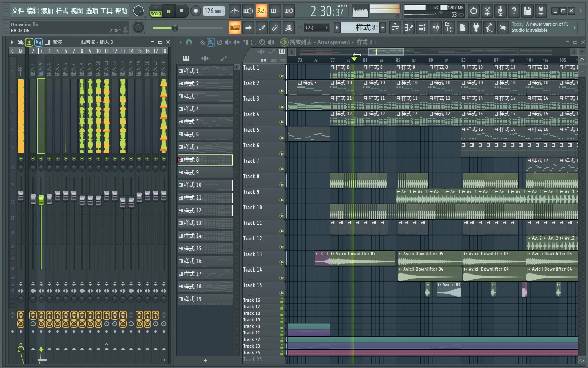
Task: Click plus button below pattern list
Action: 205,360
